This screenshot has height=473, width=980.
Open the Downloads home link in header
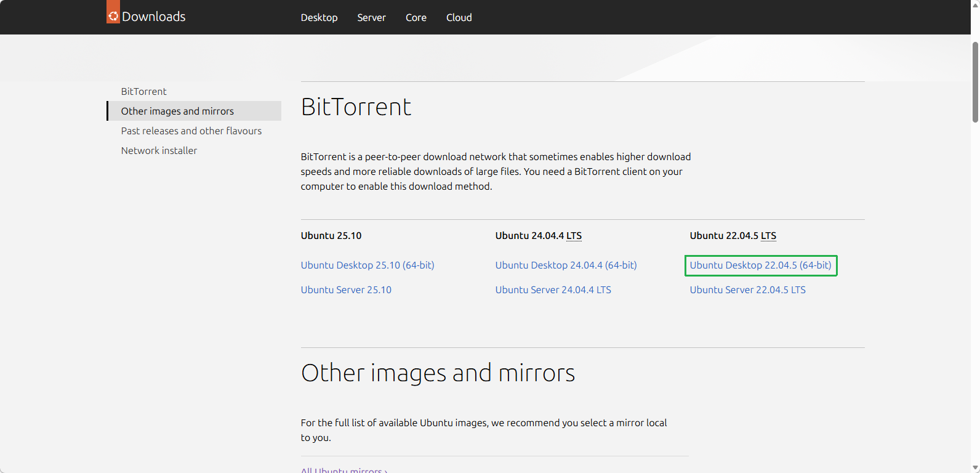pos(154,17)
